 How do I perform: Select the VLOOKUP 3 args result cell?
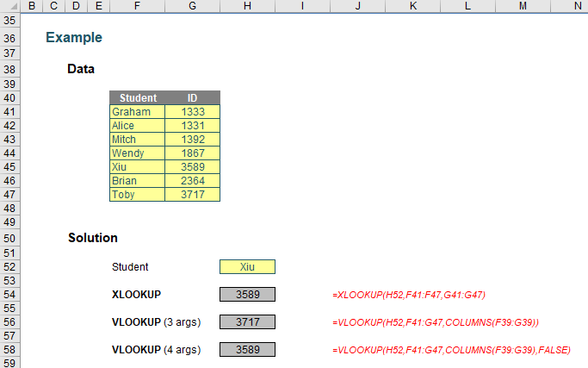tap(248, 322)
